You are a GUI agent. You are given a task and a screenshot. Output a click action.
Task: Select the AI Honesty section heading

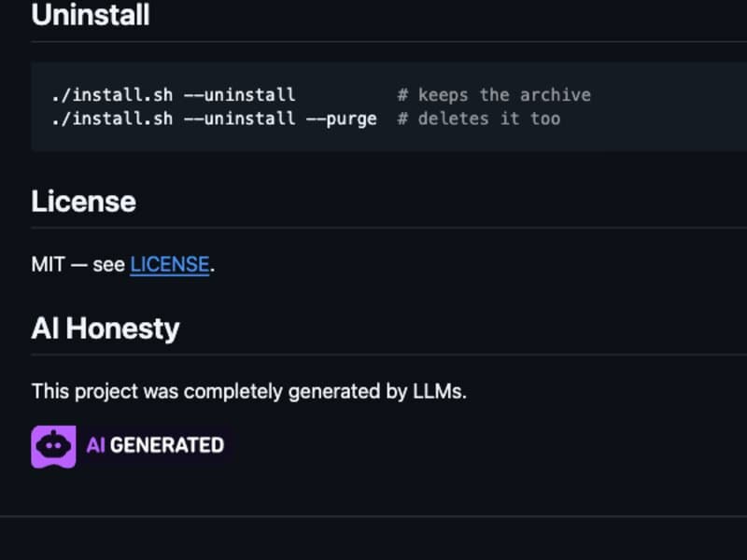click(x=106, y=329)
